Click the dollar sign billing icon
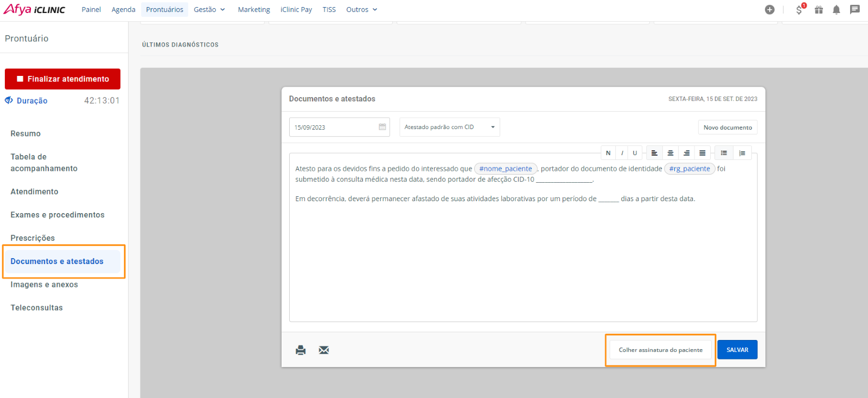This screenshot has height=398, width=868. point(799,10)
